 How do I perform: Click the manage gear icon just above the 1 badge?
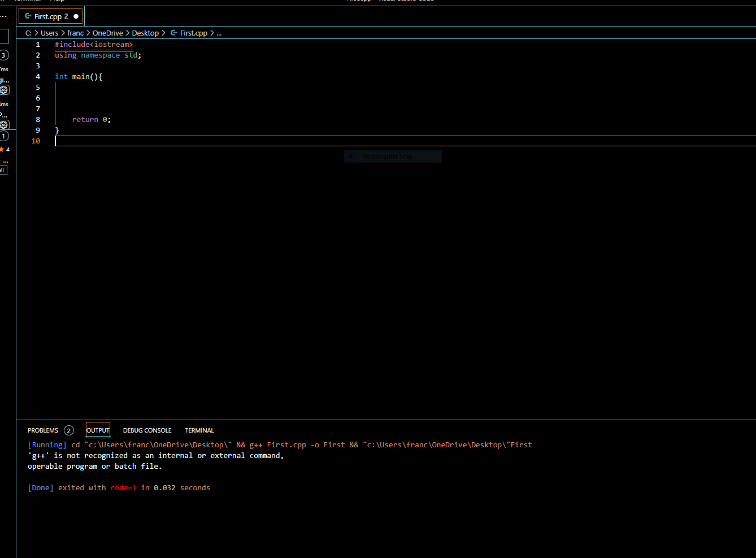4,125
